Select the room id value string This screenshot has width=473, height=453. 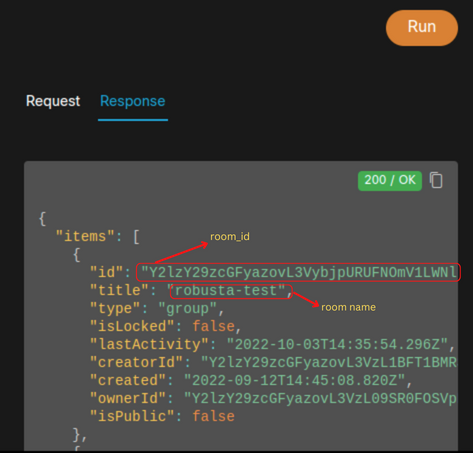tap(299, 272)
